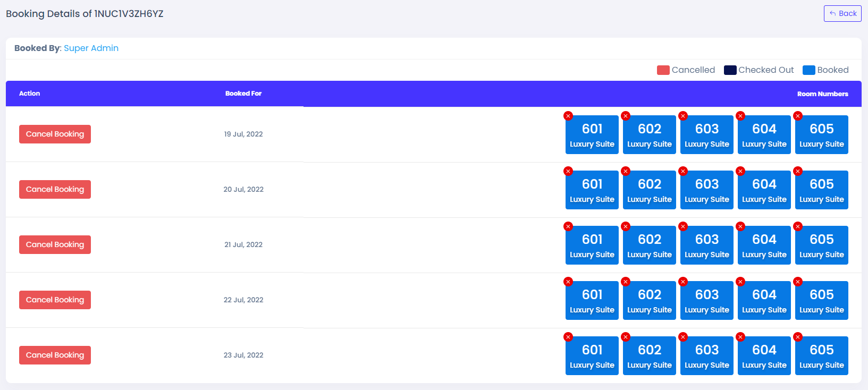Click red X on room 604 for 21 Jul
Viewport: 868px width, 390px height.
tap(740, 226)
